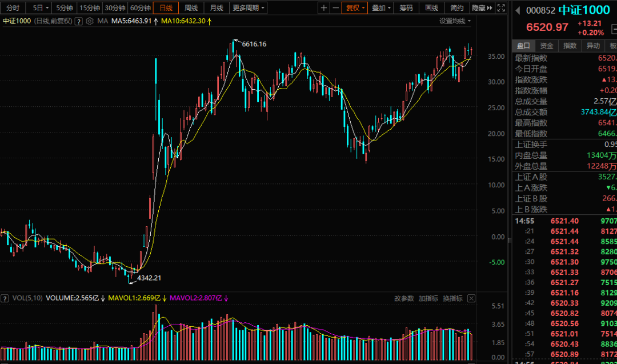Image resolution: width=617 pixels, height=364 pixels.
Task: Expand the 更多周期 period dropdown
Action: (x=249, y=8)
